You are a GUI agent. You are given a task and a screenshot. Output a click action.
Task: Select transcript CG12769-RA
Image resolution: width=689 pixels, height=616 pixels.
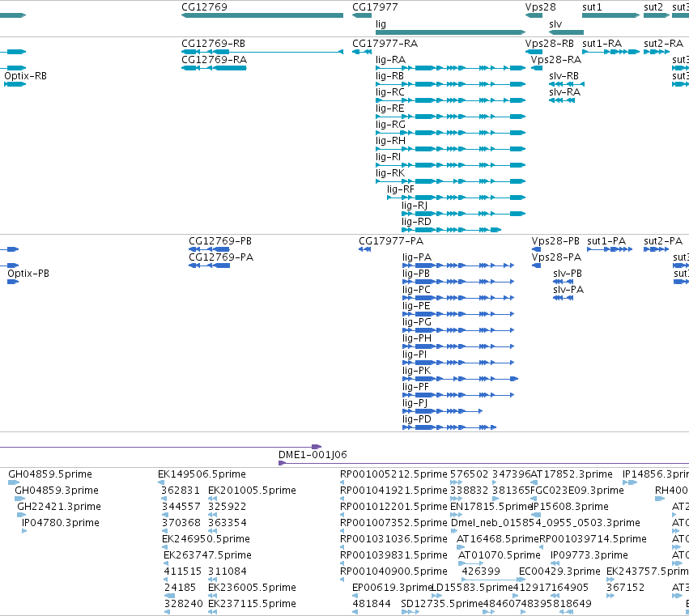(x=214, y=68)
